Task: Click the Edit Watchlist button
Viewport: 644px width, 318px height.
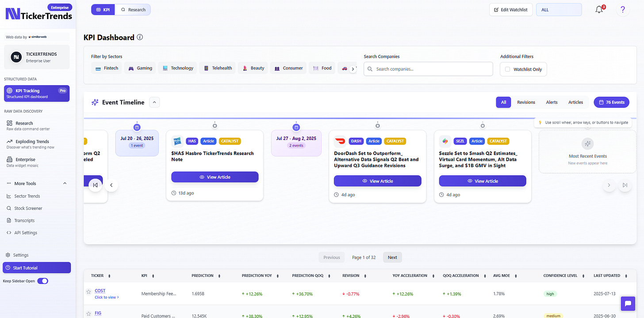Action: click(x=510, y=10)
